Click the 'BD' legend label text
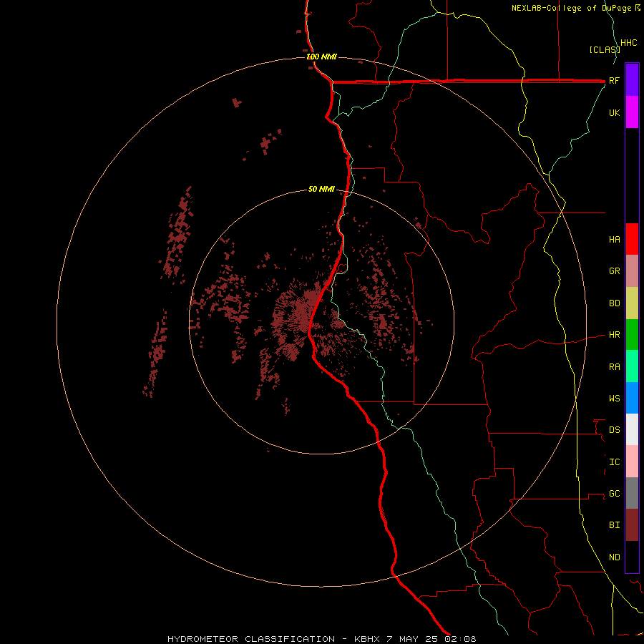Screen dimensions: 644x644 [x=614, y=303]
